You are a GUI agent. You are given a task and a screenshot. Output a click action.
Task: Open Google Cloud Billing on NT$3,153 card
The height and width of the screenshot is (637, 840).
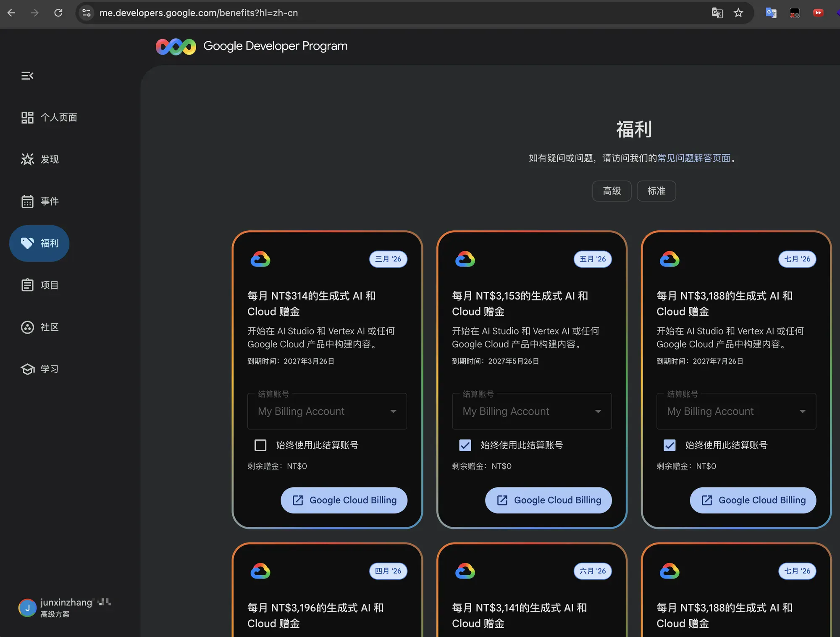[x=549, y=500]
